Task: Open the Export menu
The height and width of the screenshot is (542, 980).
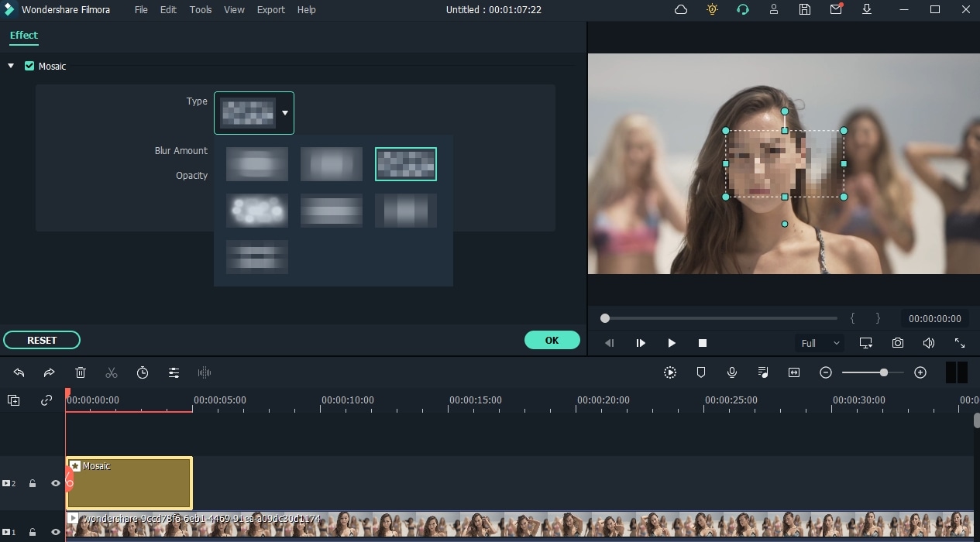Action: 271,9
